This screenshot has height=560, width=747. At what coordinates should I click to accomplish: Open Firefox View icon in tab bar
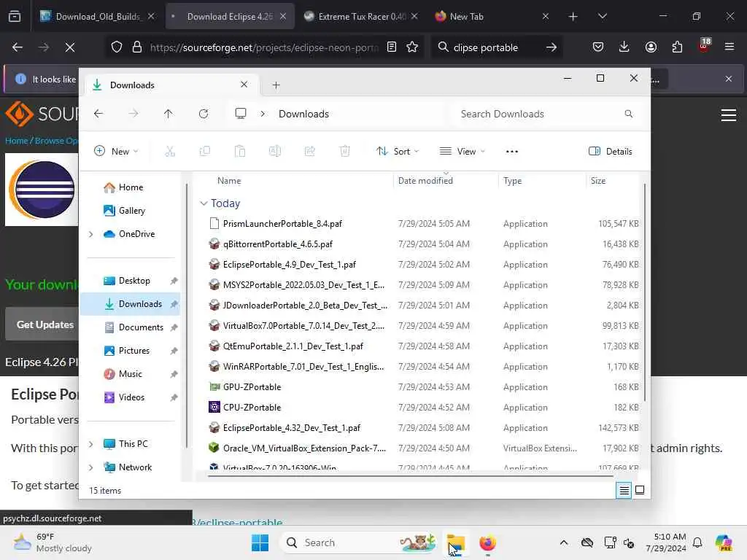tap(15, 17)
